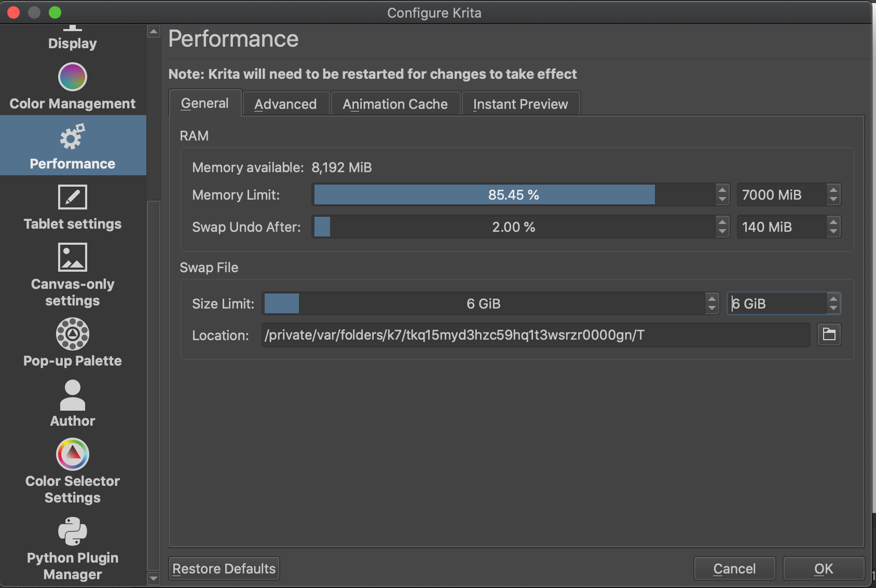Image resolution: width=876 pixels, height=588 pixels.
Task: Open the swap file location folder browser
Action: [x=829, y=334]
